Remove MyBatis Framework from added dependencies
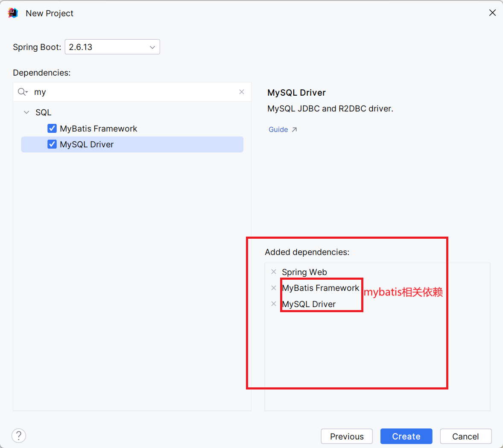 tap(274, 288)
